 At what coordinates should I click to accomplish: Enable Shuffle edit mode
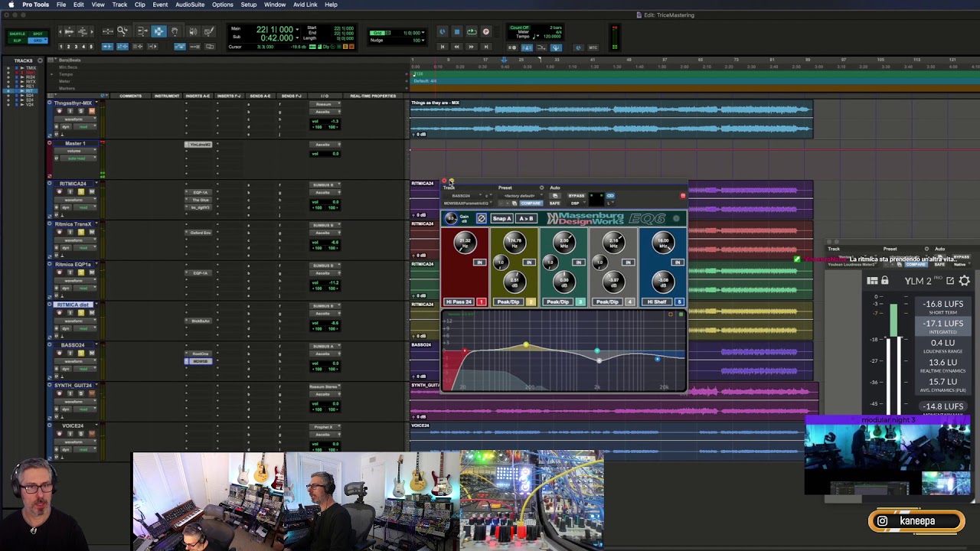pos(17,34)
